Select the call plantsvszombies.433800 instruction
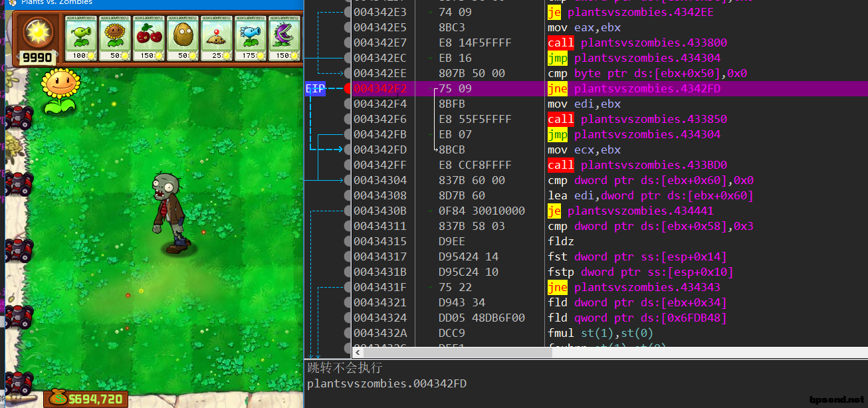The image size is (868, 408). tap(637, 43)
